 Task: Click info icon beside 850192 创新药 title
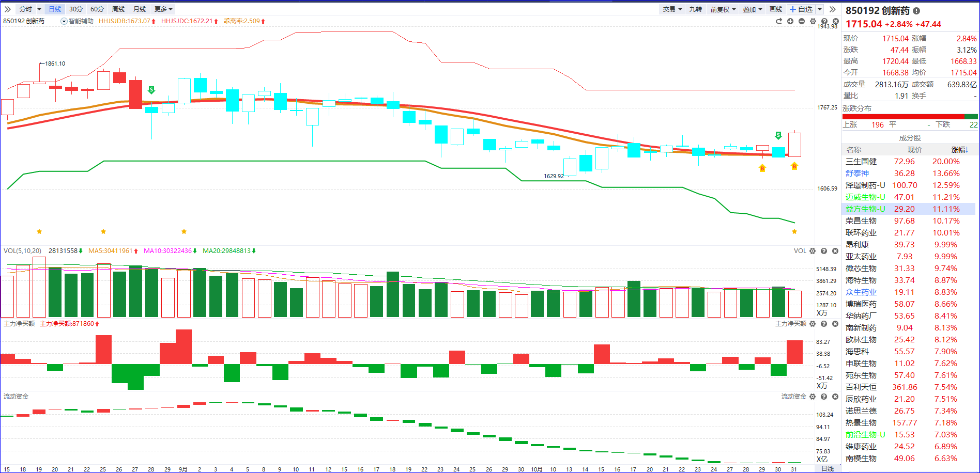tap(916, 11)
